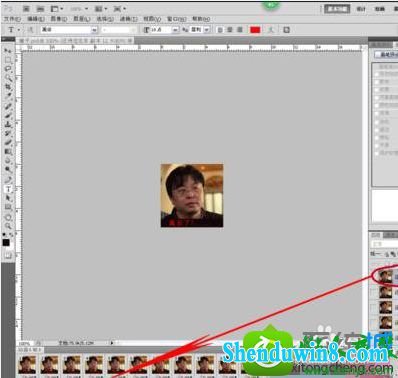Enable 湿边 checkbox in brush panel
The width and height of the screenshot is (398, 378).
378,130
